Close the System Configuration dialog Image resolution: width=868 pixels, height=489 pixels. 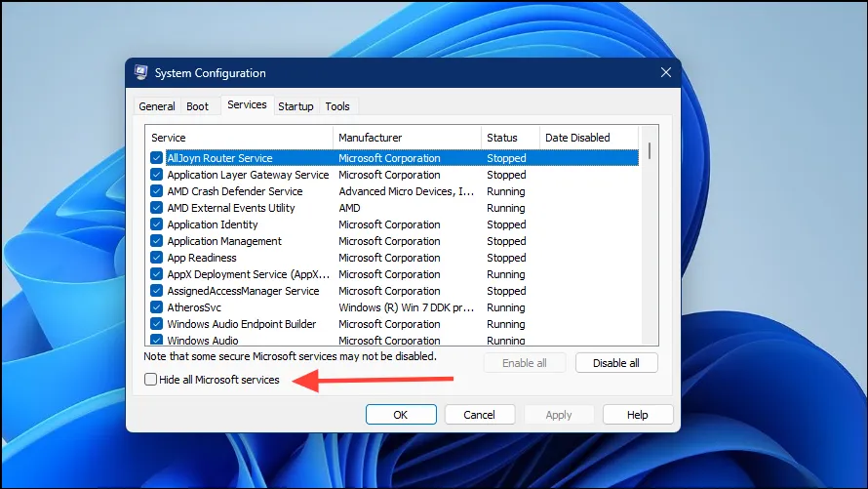665,73
